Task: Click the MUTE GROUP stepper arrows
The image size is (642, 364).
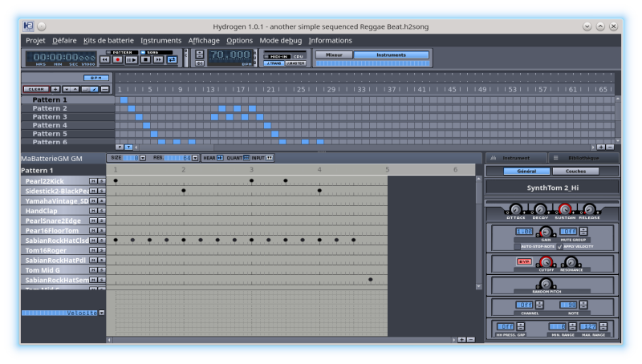Action: (x=583, y=232)
